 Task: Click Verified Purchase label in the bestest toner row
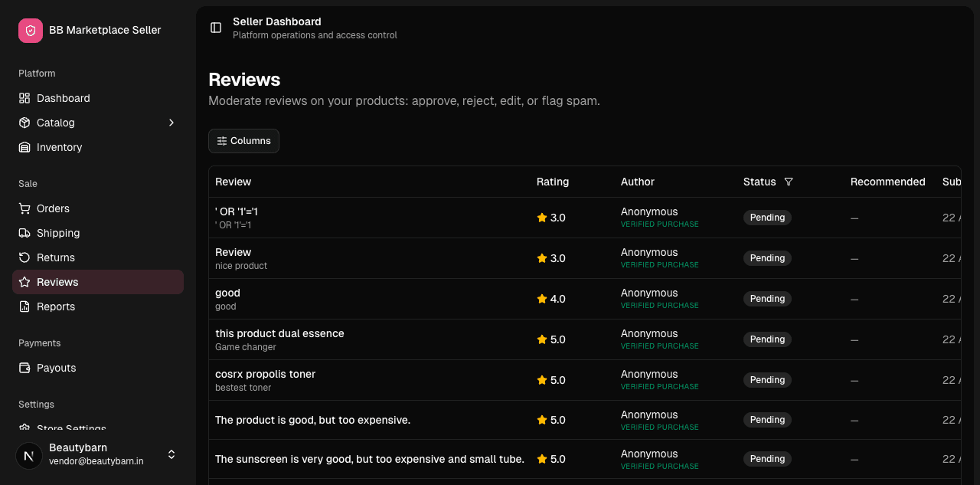tap(660, 387)
